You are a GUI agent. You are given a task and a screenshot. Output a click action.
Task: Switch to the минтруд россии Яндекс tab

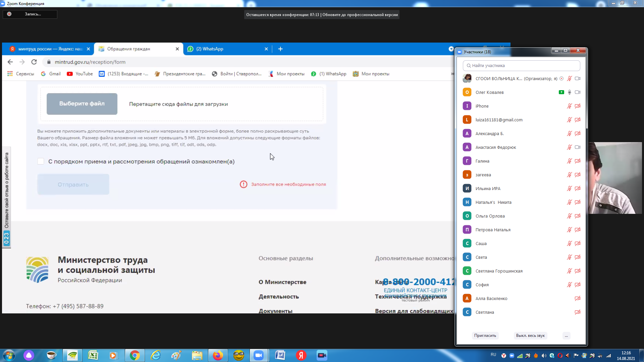[50, 49]
